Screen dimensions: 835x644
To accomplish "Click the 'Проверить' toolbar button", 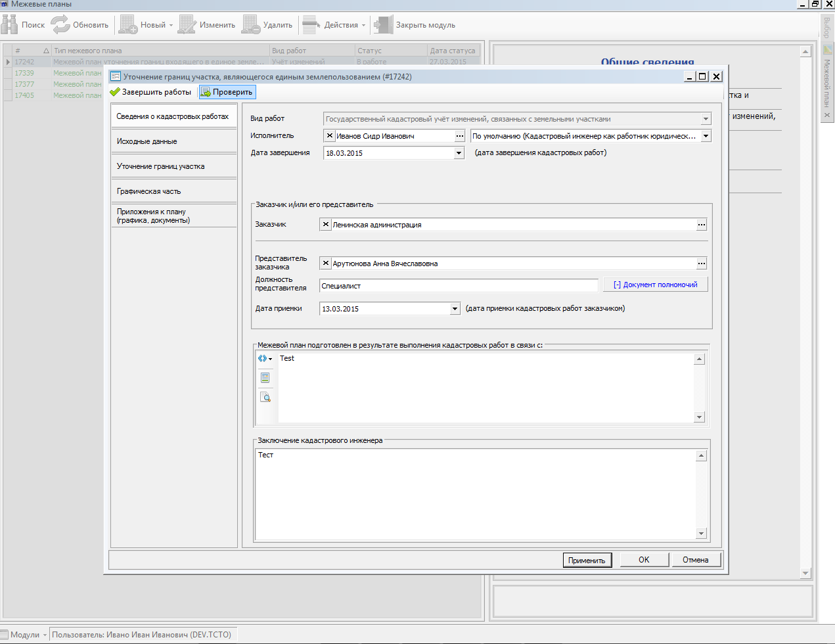I will (227, 92).
